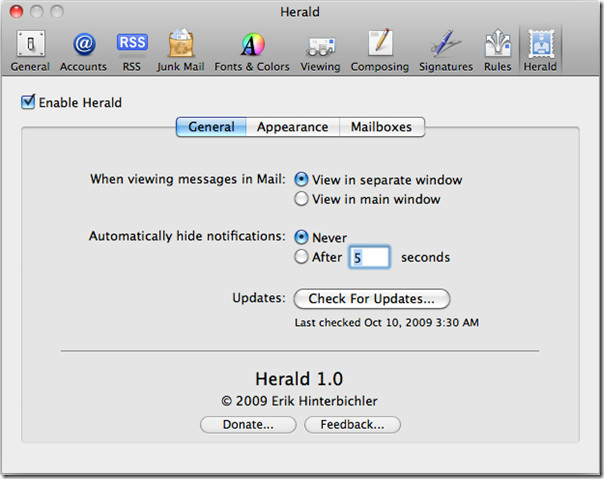Focus the seconds input field
Screen dimensions: 604x479
tap(369, 257)
